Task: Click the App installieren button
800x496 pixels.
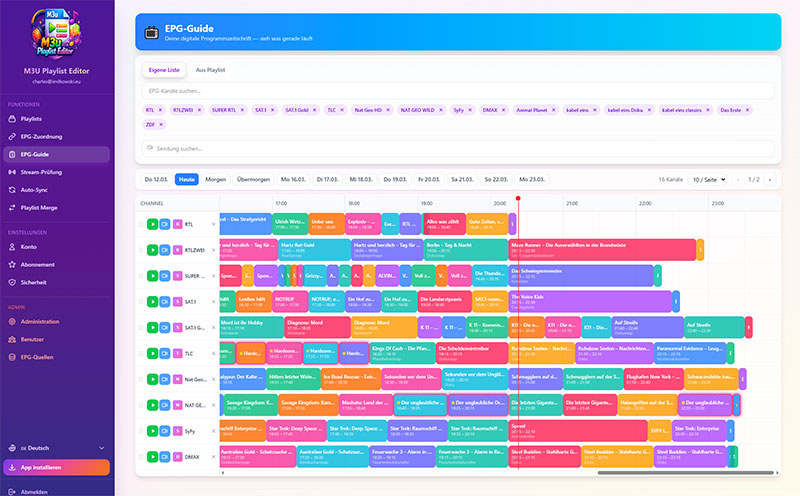Action: (56, 467)
